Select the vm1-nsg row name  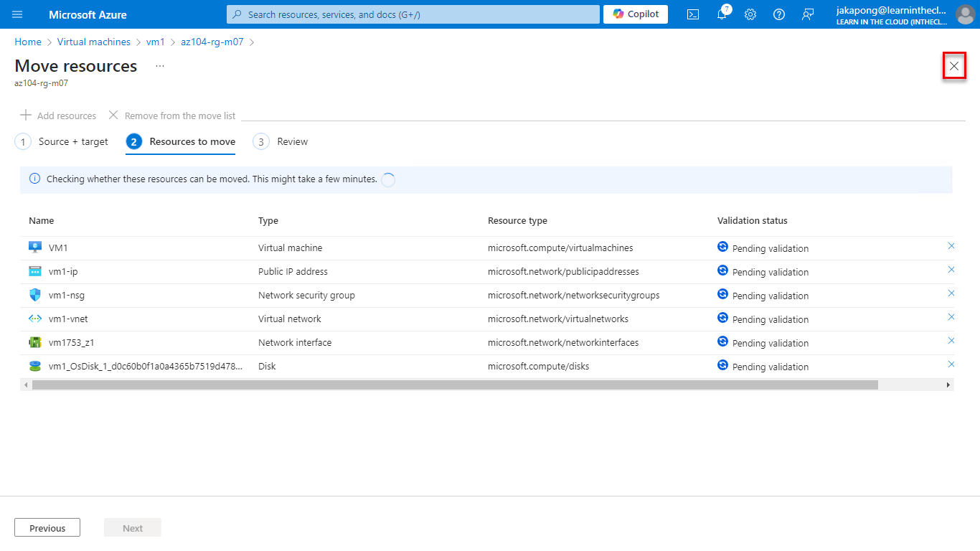(67, 296)
